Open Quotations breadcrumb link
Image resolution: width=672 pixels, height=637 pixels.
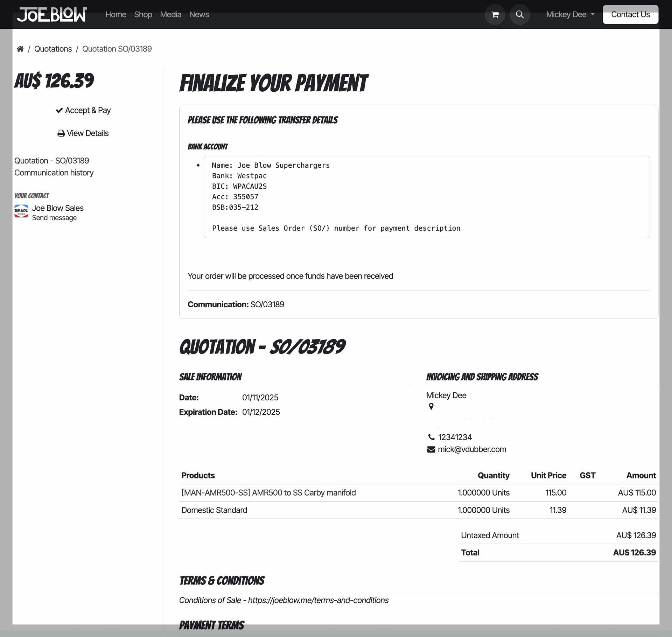coord(53,49)
